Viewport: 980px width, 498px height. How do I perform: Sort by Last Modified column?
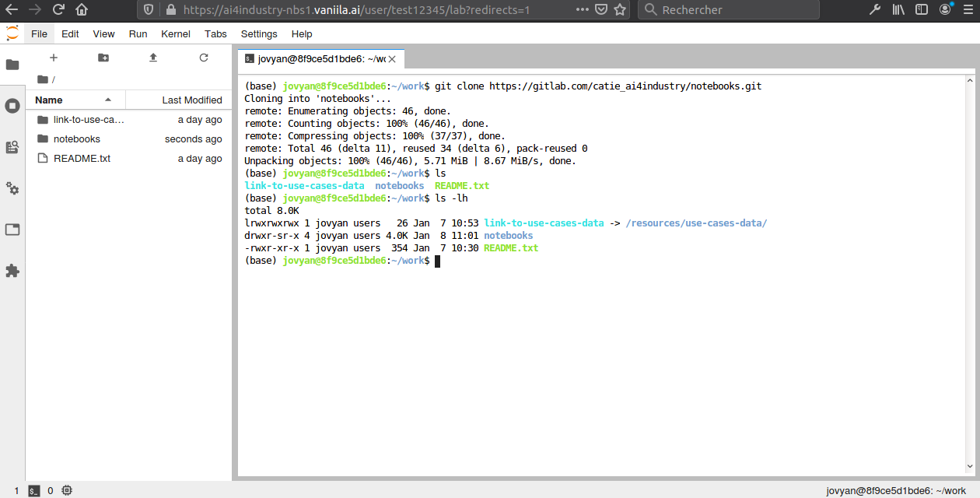[191, 100]
